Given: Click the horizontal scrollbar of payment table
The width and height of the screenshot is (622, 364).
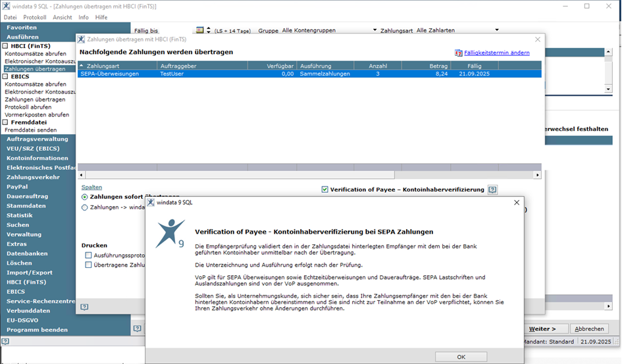Looking at the screenshot, I should pyautogui.click(x=237, y=175).
